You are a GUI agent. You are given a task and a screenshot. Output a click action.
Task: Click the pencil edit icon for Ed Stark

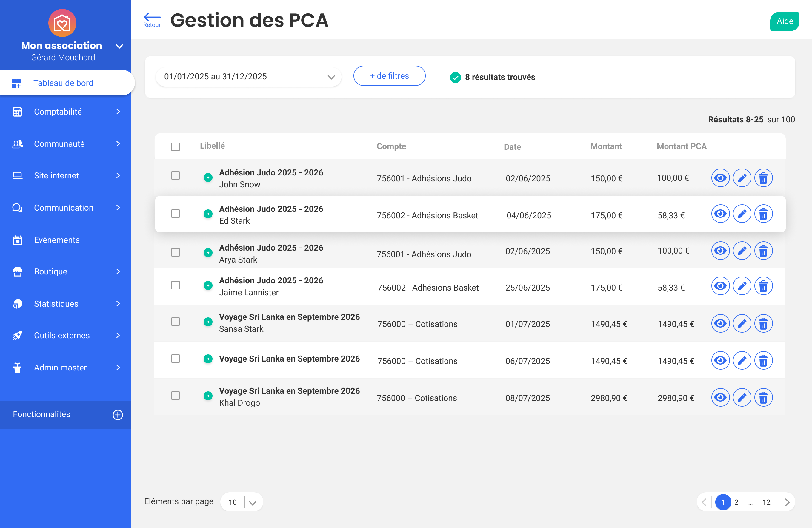(742, 214)
